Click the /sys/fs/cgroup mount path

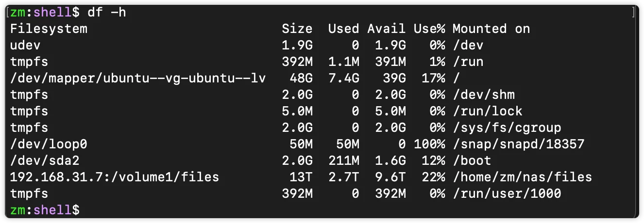[507, 128]
